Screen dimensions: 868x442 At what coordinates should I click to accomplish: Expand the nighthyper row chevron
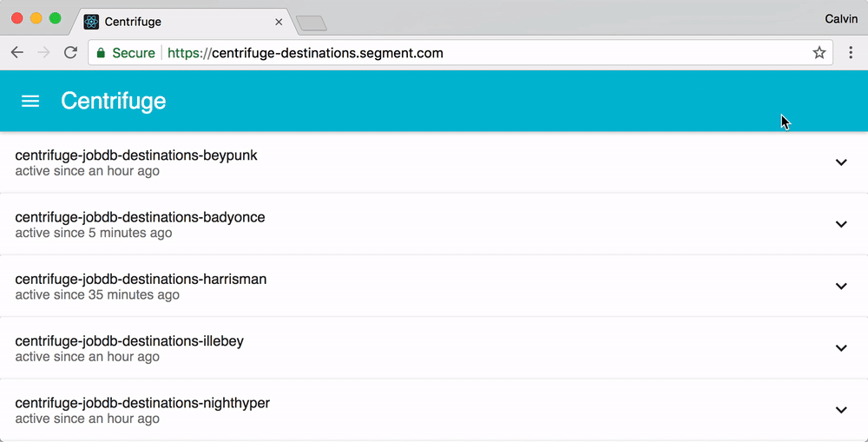click(840, 410)
